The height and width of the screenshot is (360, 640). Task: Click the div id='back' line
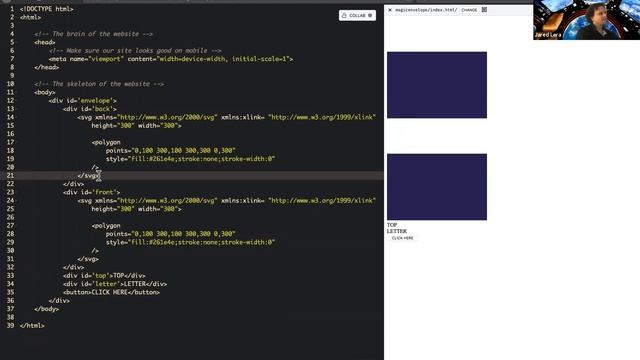coord(90,109)
